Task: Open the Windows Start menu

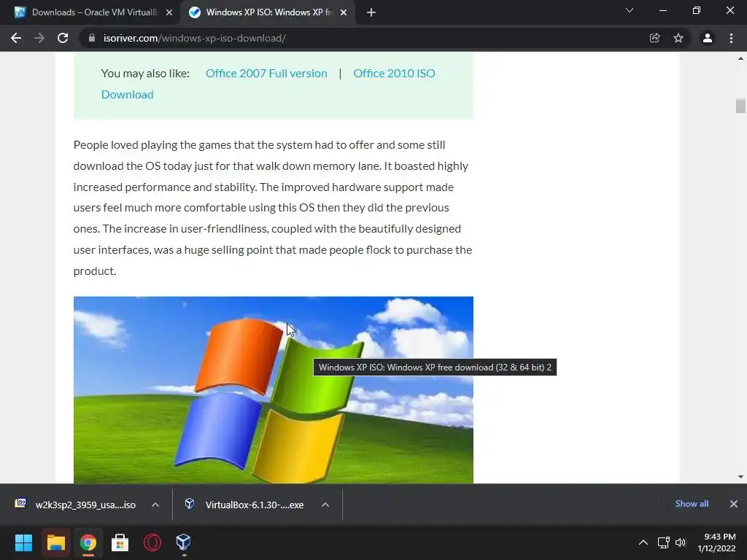Action: [23, 542]
